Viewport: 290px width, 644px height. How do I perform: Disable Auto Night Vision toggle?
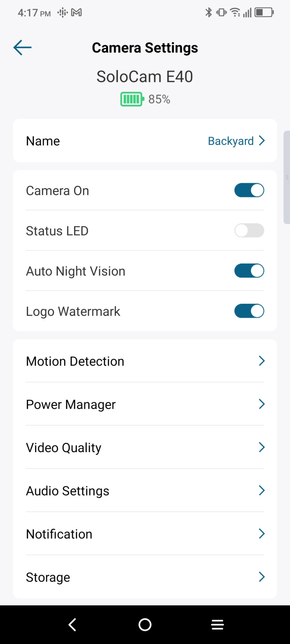click(249, 271)
